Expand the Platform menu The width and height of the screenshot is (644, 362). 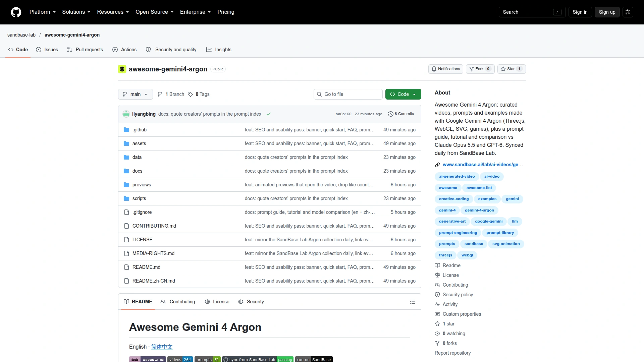click(x=43, y=12)
